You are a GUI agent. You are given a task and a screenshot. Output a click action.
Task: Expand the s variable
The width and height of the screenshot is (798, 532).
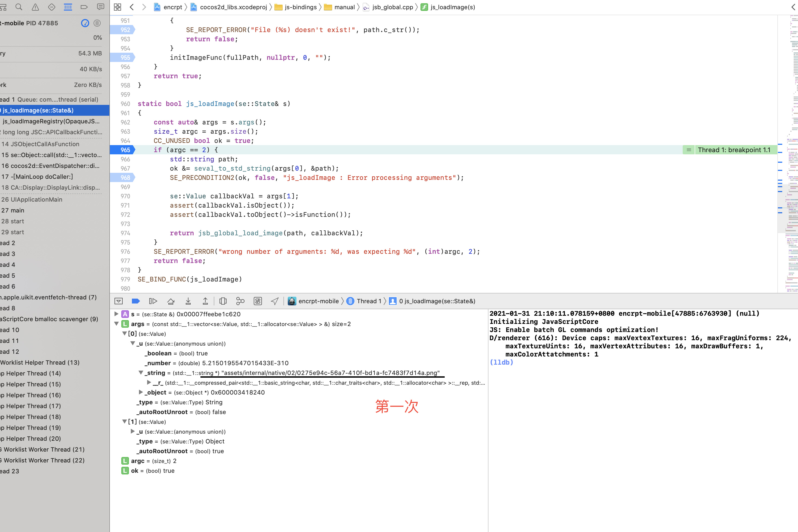pyautogui.click(x=116, y=314)
